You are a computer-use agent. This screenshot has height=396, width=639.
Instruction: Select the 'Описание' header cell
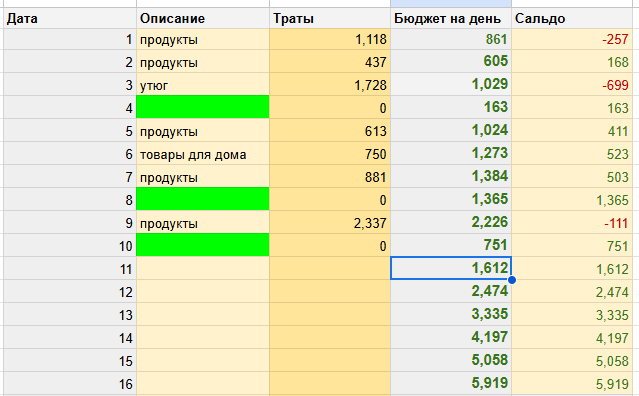click(x=203, y=18)
